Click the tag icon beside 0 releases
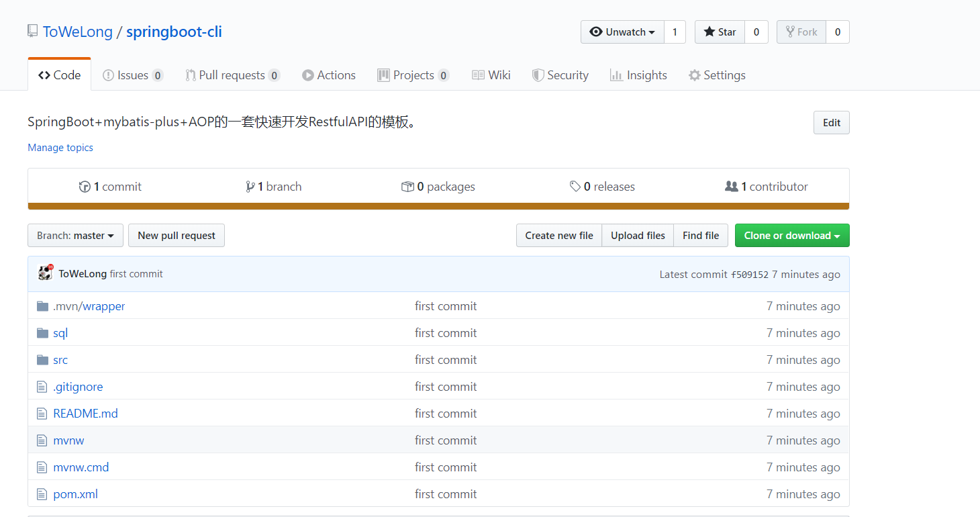 (575, 187)
